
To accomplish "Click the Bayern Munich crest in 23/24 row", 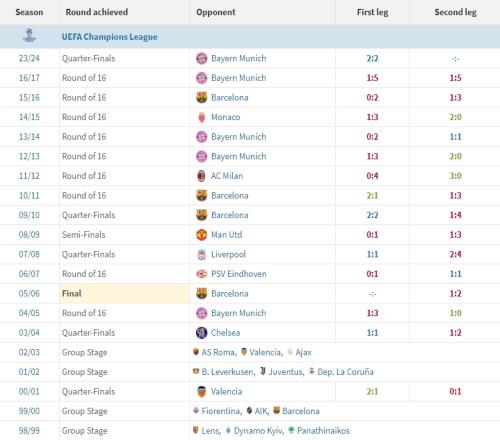I will 201,58.
